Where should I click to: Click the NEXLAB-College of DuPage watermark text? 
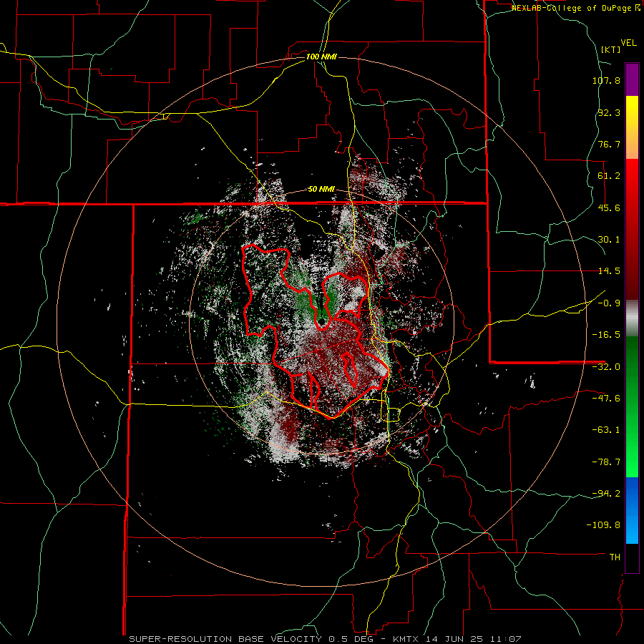[576, 8]
